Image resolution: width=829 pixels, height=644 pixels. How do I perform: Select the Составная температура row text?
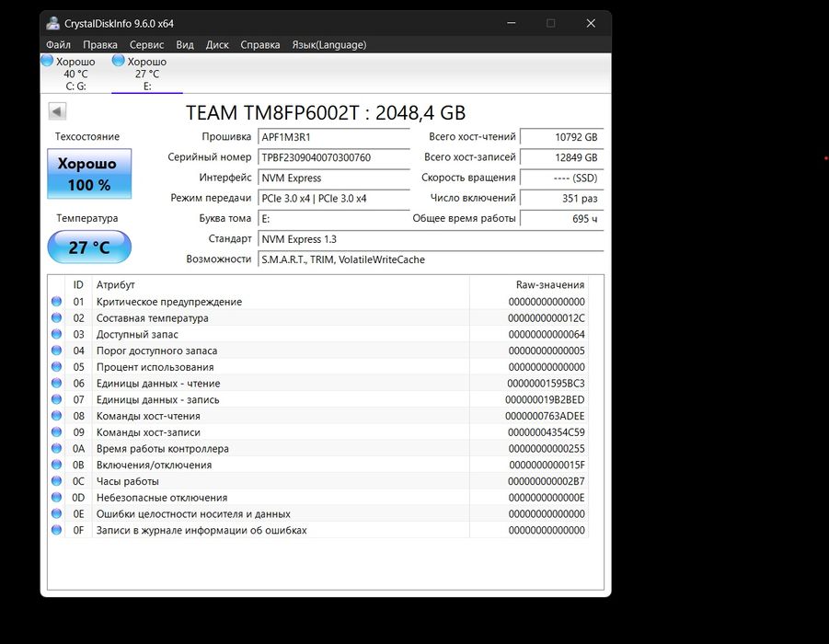point(152,318)
